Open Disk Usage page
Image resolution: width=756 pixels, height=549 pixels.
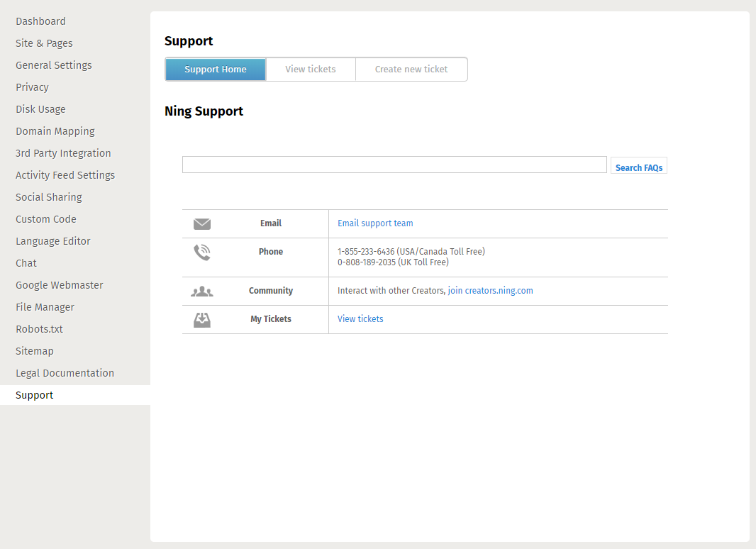[40, 109]
